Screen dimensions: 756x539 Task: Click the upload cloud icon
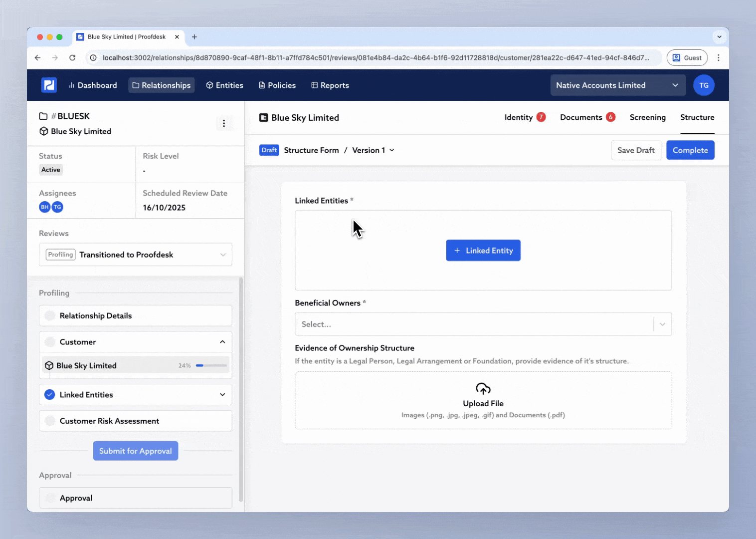point(483,388)
